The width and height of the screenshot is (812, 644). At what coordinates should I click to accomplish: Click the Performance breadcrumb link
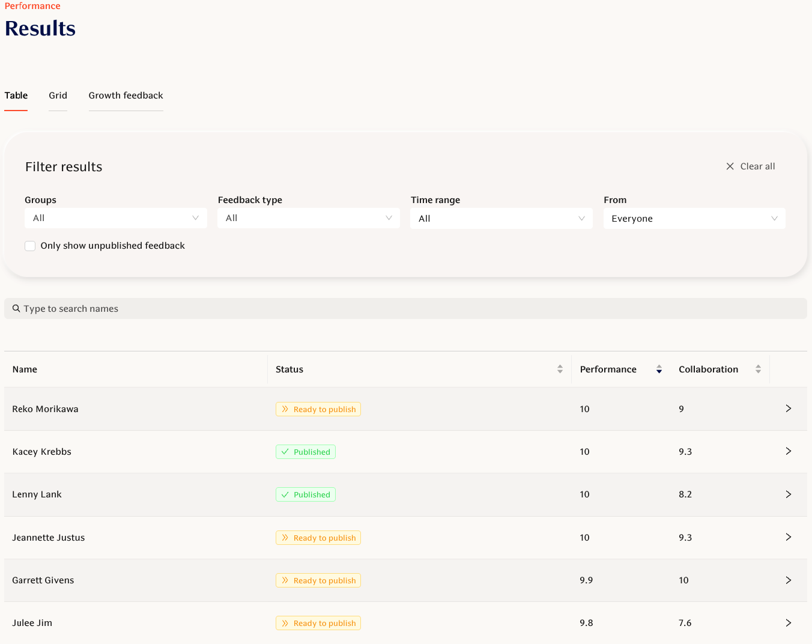(x=32, y=6)
